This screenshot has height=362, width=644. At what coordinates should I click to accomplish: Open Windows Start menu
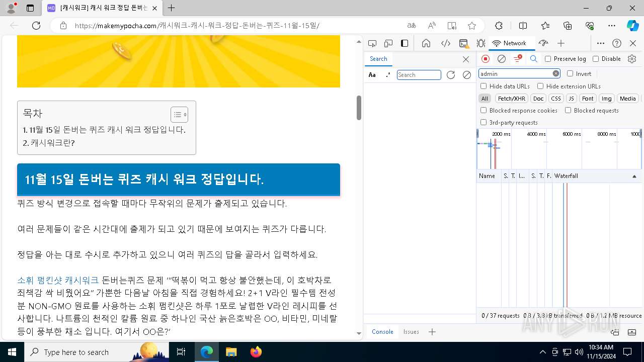coord(12,352)
